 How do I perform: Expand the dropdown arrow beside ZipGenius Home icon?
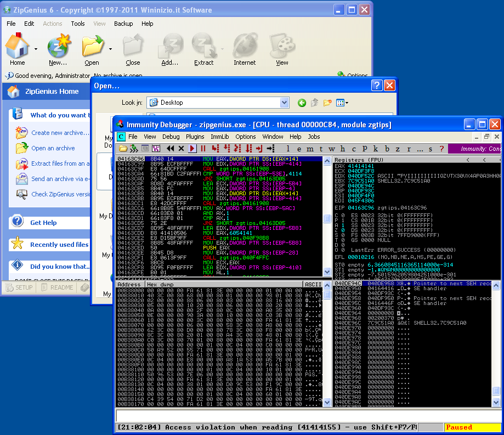coord(36,49)
